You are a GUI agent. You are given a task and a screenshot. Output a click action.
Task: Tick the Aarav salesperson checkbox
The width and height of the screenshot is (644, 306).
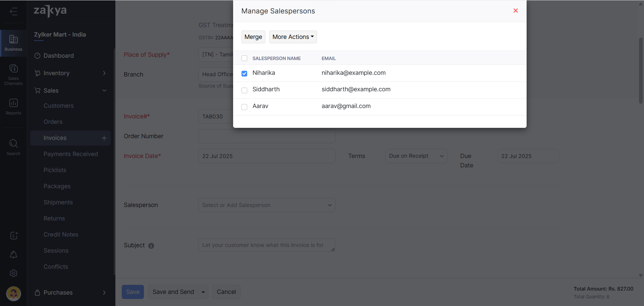pyautogui.click(x=244, y=107)
